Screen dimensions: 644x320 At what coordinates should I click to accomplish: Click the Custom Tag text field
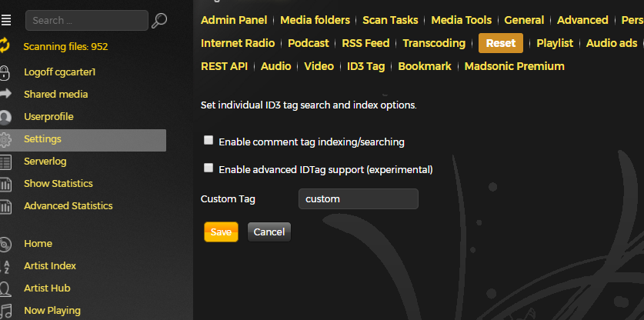[x=358, y=199]
